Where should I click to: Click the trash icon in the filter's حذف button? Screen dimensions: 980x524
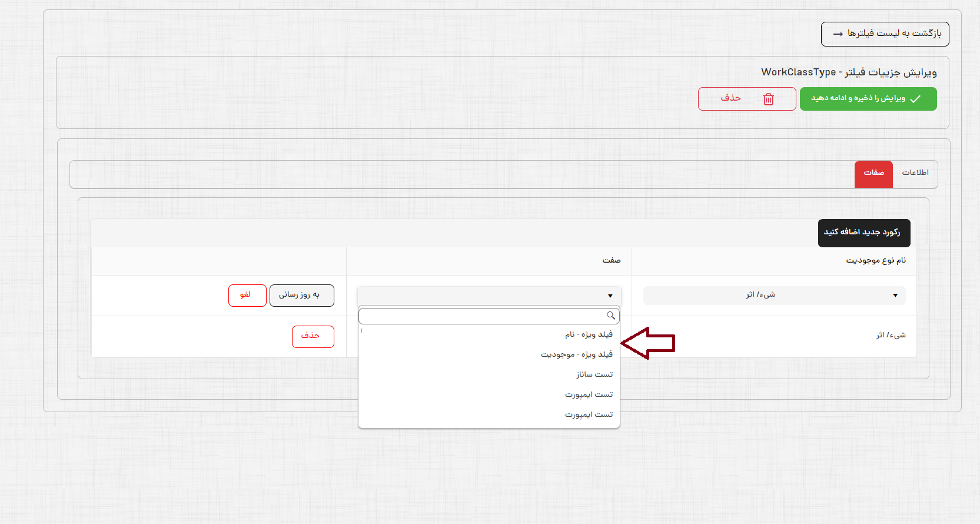(768, 99)
